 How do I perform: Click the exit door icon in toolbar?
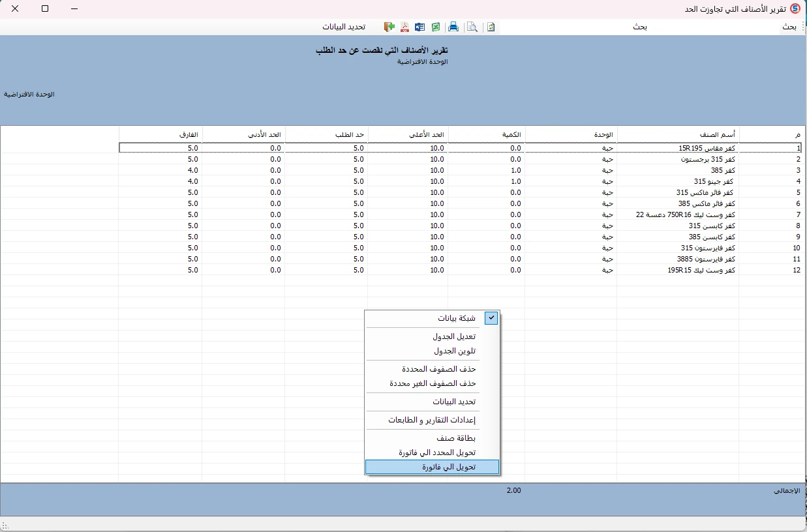(x=389, y=27)
